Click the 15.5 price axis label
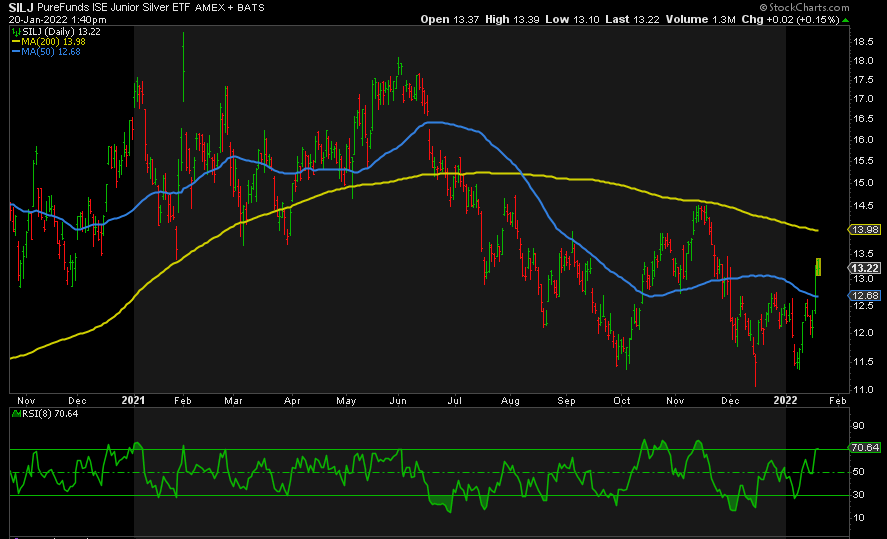The width and height of the screenshot is (887, 539). click(x=863, y=161)
